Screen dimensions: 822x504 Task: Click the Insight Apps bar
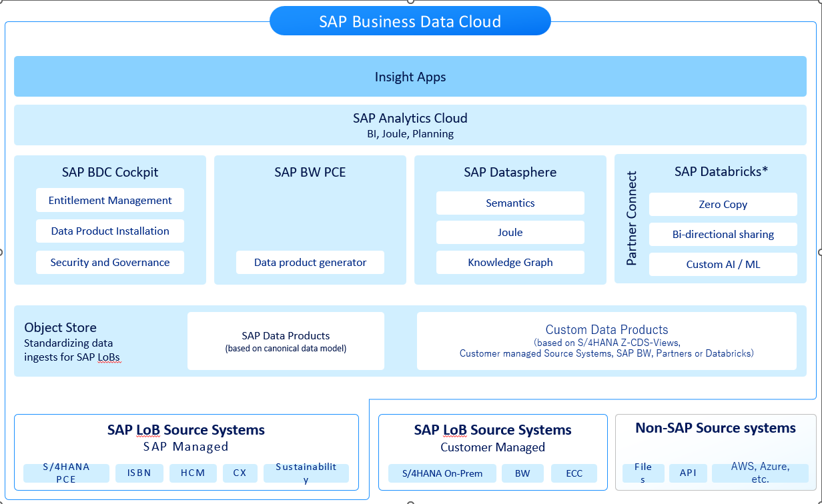point(410,77)
